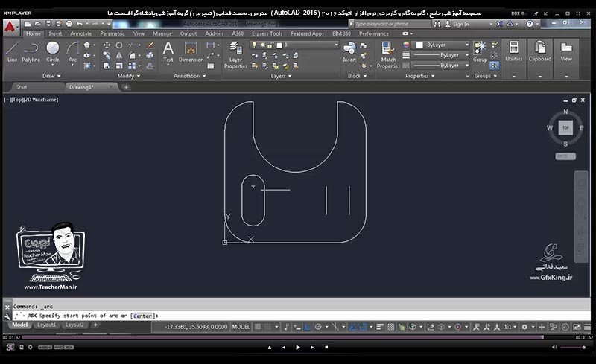Switch to the Layout1 tab

pos(46,325)
